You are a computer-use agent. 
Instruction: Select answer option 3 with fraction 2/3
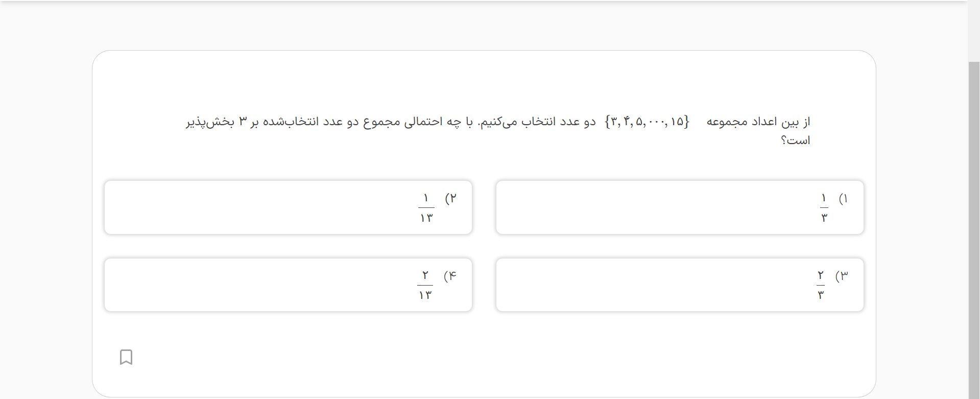click(x=679, y=285)
